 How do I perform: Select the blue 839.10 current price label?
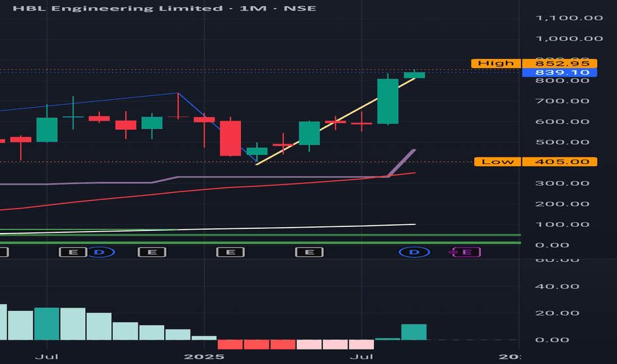pos(559,72)
